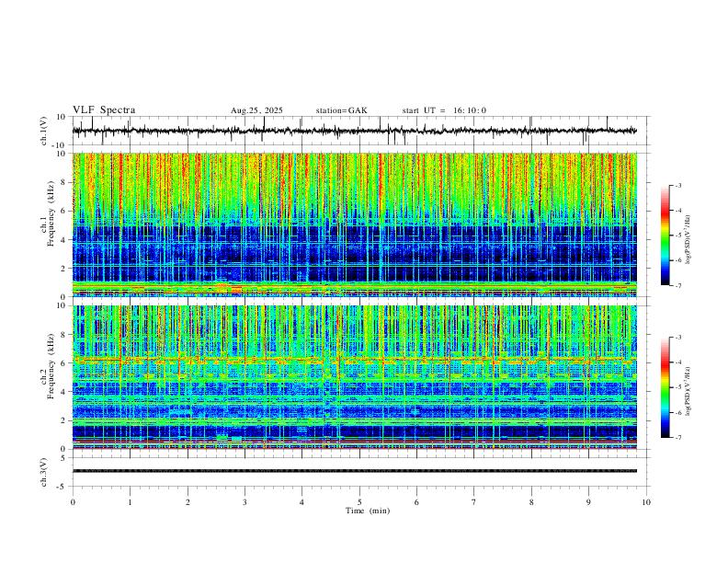Click time axis tick label "1"

pos(130,502)
